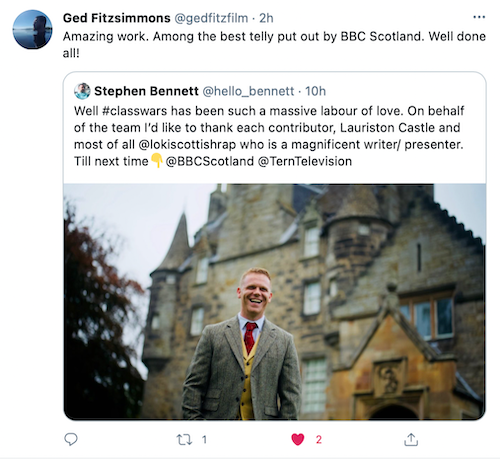
Task: Open the 2h tweet timestamp
Action: [x=266, y=18]
